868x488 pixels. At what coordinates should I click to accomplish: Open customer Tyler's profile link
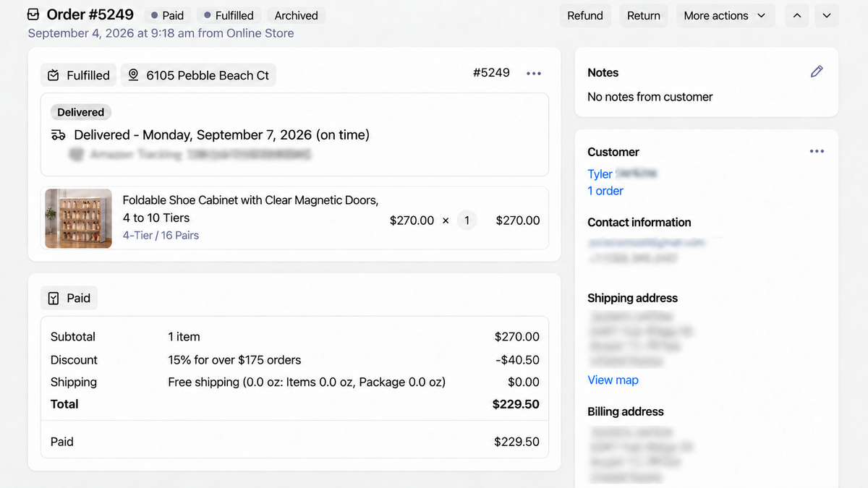[600, 174]
